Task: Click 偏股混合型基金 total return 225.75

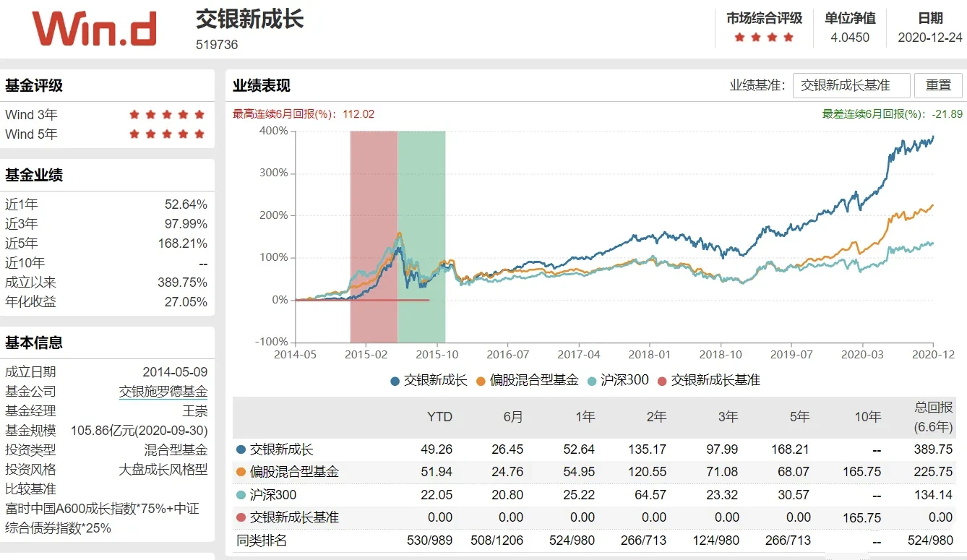Action: click(934, 473)
